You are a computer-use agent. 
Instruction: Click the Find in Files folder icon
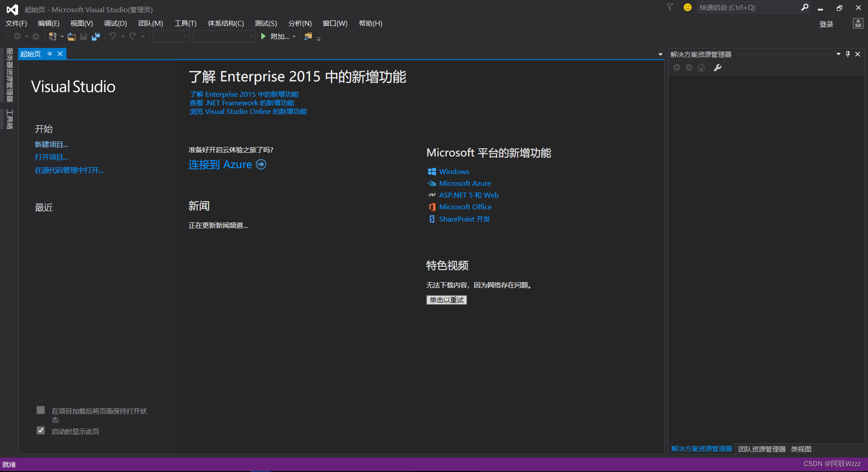pyautogui.click(x=308, y=37)
